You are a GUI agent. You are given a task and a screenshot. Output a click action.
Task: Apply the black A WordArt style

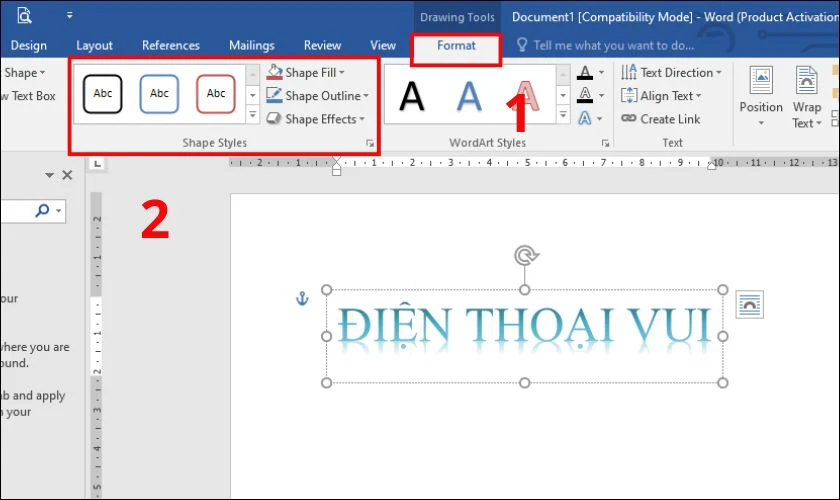pos(411,96)
